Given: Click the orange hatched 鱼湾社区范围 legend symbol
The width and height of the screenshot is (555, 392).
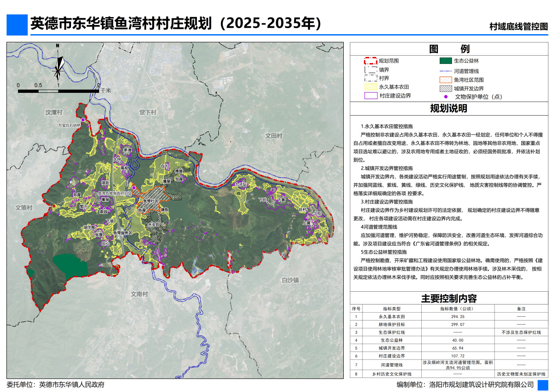Looking at the screenshot, I should tap(445, 80).
